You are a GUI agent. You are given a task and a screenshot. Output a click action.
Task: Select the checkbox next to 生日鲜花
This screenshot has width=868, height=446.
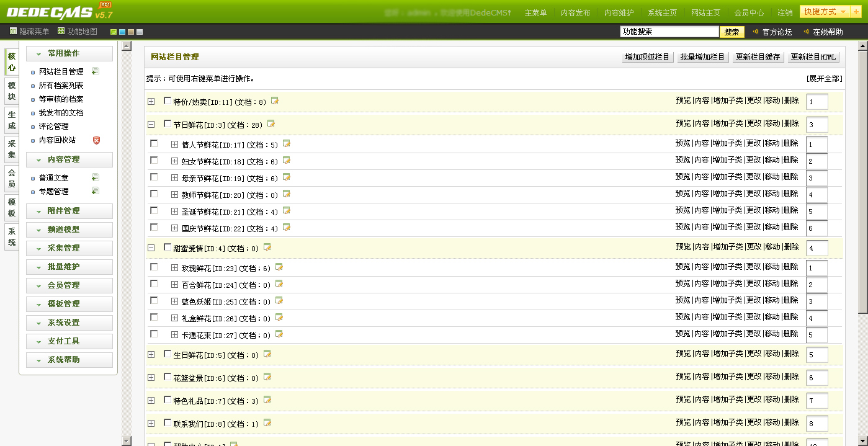point(168,354)
